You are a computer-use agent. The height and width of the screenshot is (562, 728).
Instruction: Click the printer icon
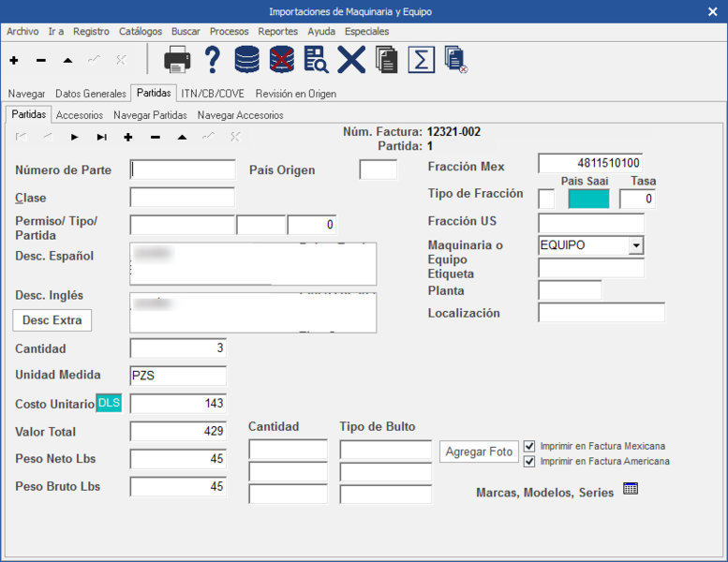coord(177,59)
